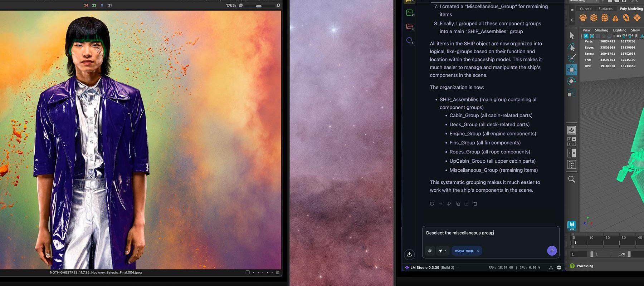
Task: Remove the maya-mcp integration chip
Action: [x=478, y=251]
